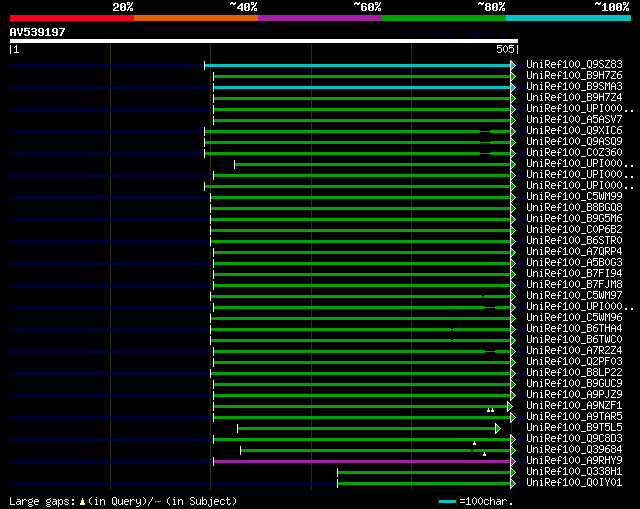
Task: Open the UniRef100_Q338H1 hit label
Action: click(574, 472)
